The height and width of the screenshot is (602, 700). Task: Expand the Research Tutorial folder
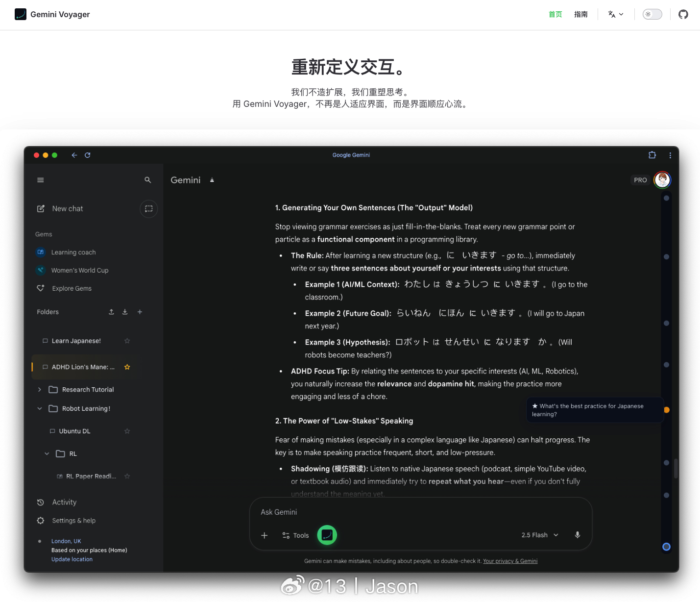[40, 389]
